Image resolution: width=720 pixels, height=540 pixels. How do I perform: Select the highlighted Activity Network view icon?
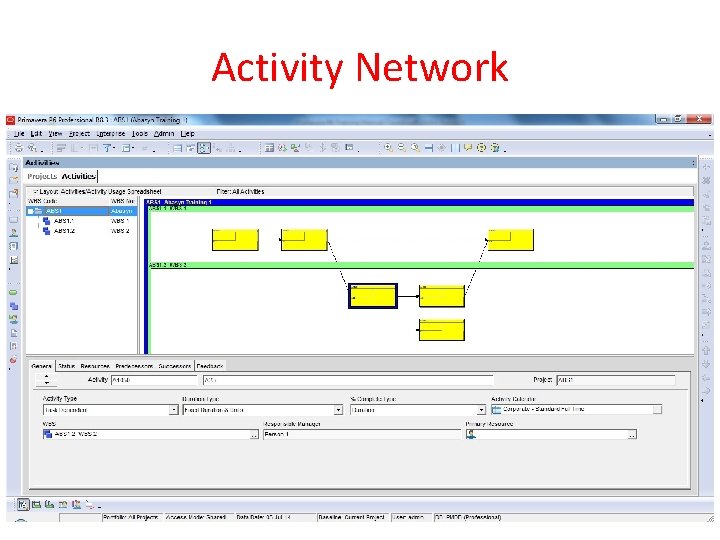[x=204, y=148]
